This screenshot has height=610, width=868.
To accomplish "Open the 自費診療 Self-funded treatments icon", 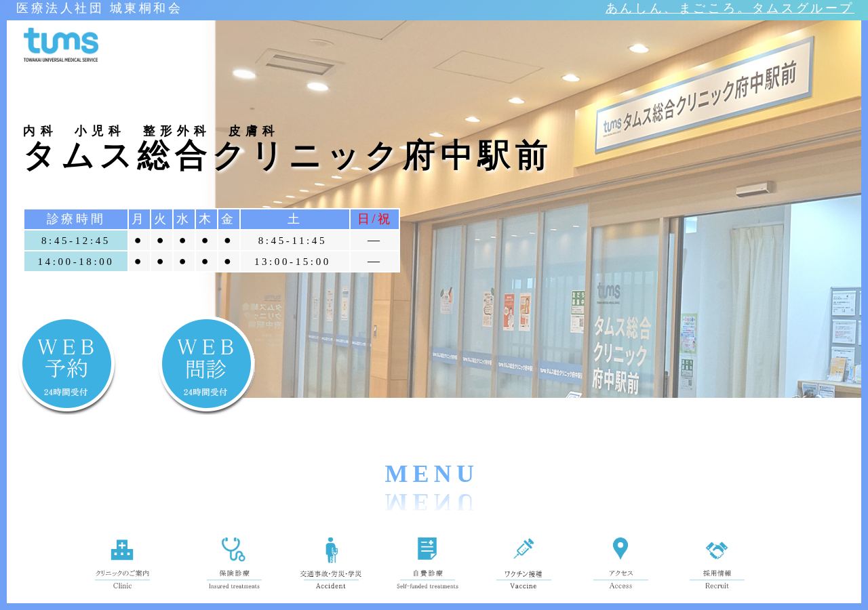I will click(x=427, y=563).
